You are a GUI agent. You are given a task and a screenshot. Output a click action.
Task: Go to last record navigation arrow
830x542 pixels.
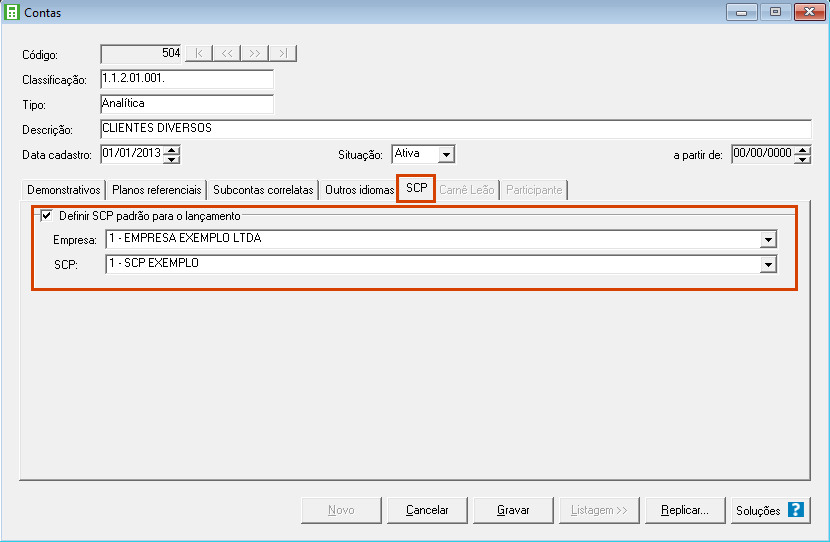(x=283, y=53)
